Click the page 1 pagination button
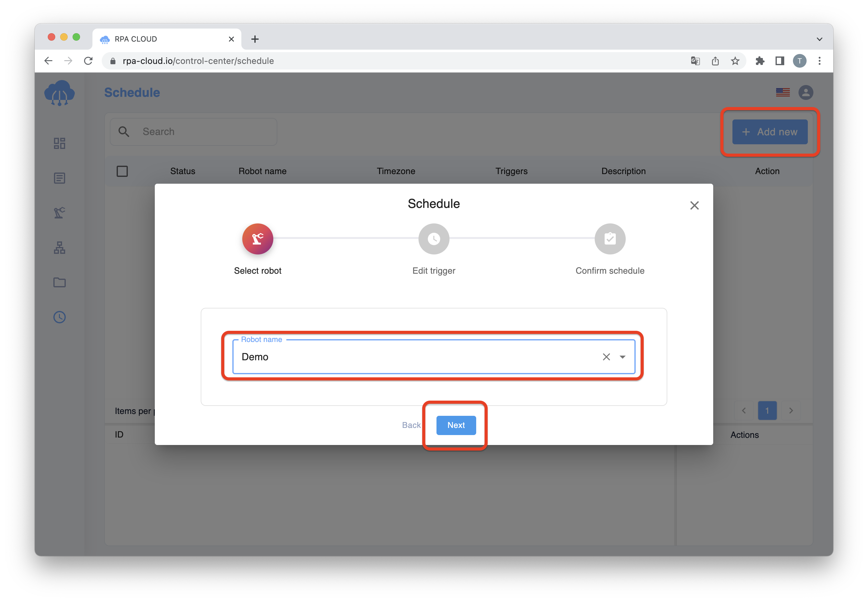The width and height of the screenshot is (868, 602). click(767, 411)
